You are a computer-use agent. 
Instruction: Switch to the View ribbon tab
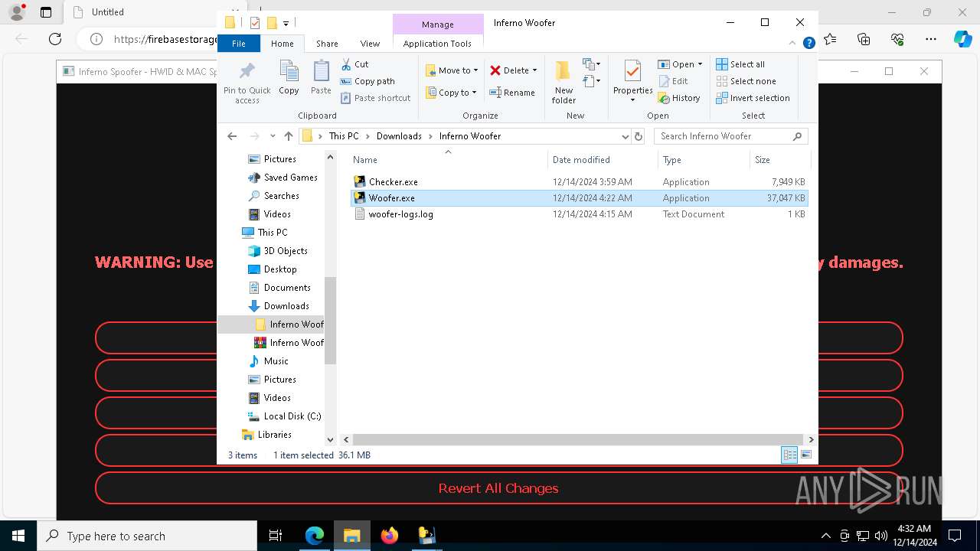tap(370, 44)
